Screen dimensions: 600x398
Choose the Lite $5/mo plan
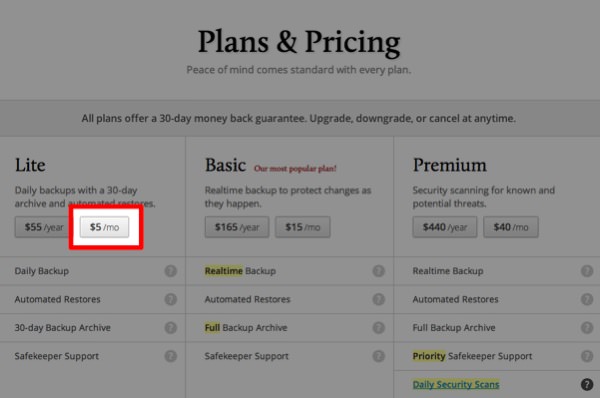coord(104,227)
